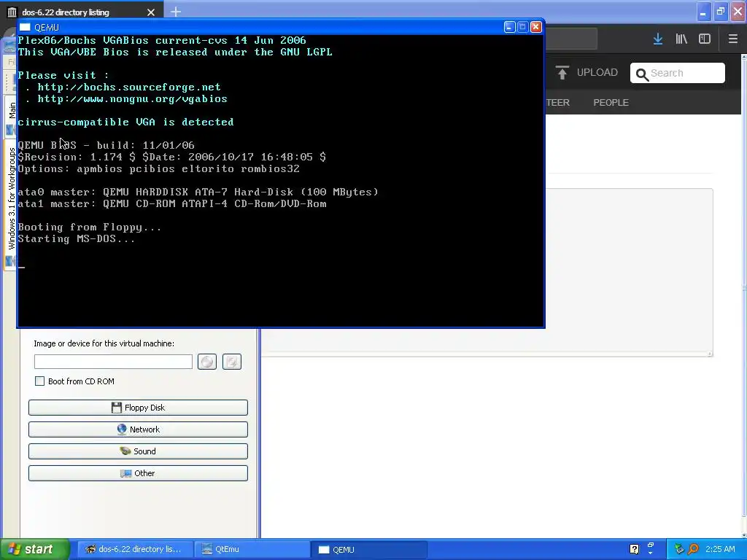Open the Floppy Disk settings section
747x560 pixels.
(138, 408)
